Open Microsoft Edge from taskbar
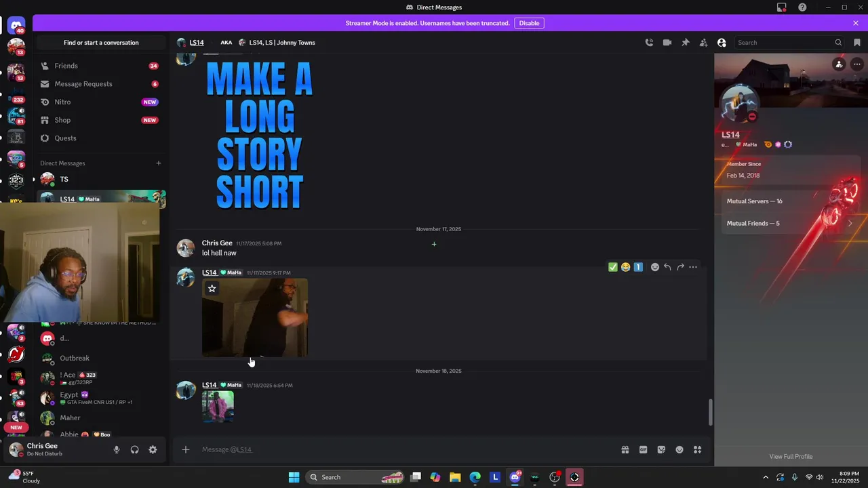868x488 pixels. click(x=475, y=477)
